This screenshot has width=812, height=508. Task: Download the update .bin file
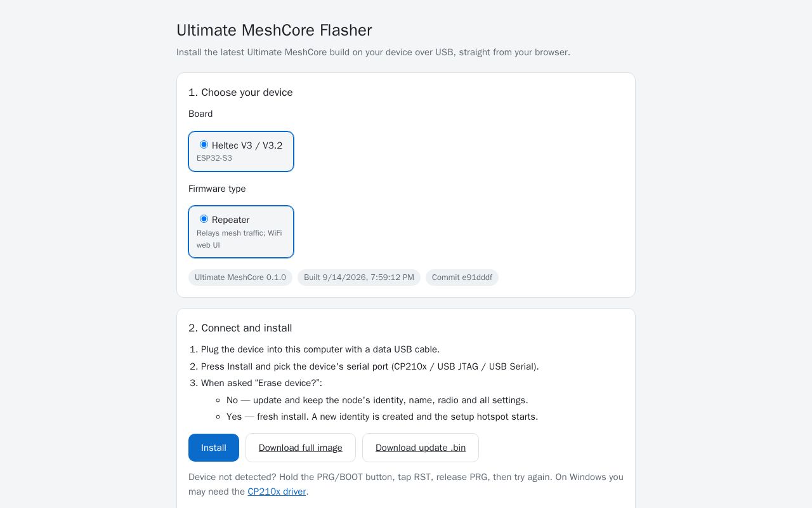[x=421, y=448]
